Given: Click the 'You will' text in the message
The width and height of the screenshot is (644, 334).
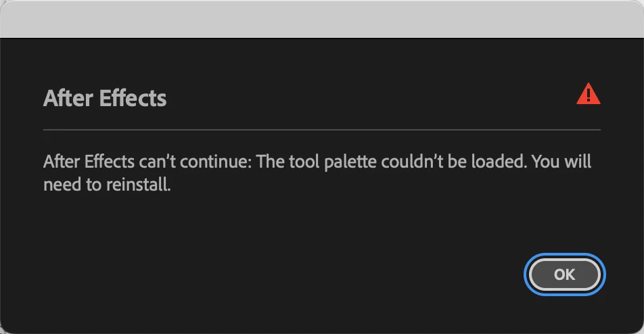Looking at the screenshot, I should [561, 162].
